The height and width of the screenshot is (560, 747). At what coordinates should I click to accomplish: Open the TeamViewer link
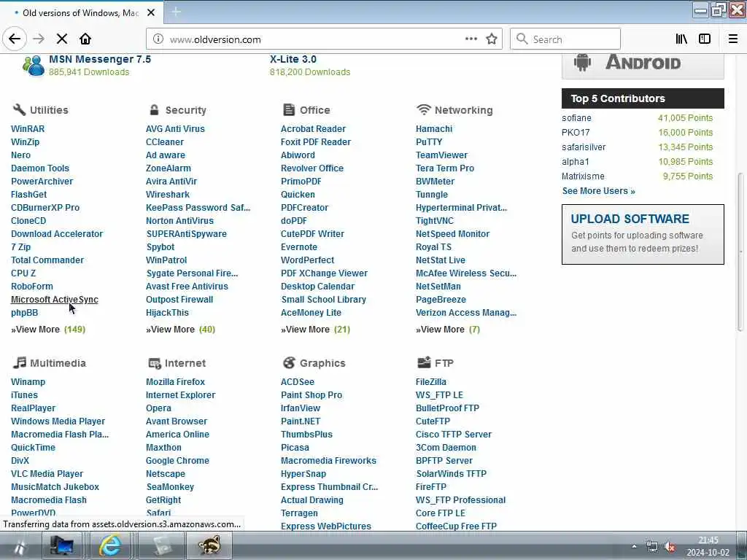tap(441, 155)
